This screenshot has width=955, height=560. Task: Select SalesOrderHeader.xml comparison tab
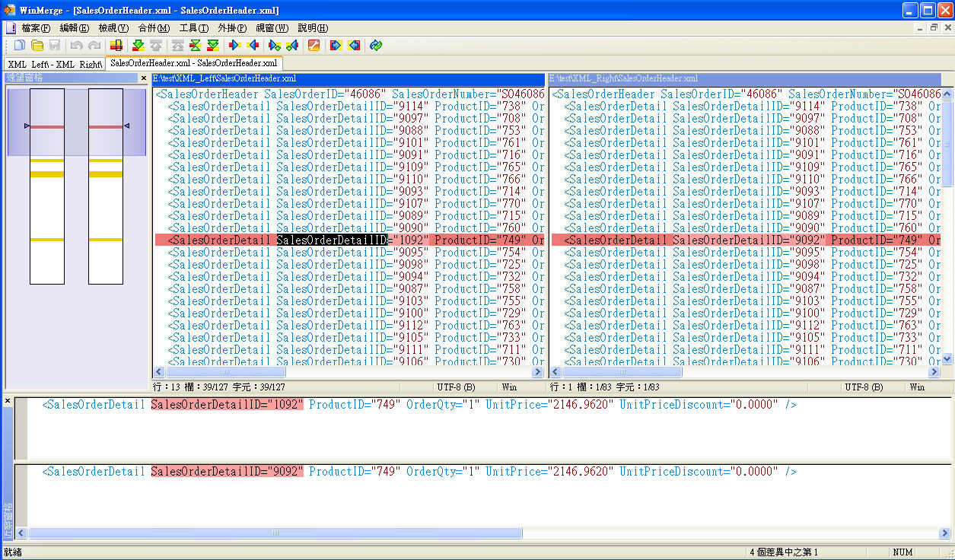193,63
